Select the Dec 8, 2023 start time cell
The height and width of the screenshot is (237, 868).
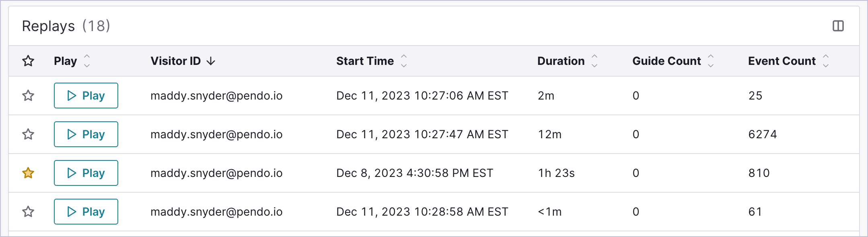tap(415, 173)
